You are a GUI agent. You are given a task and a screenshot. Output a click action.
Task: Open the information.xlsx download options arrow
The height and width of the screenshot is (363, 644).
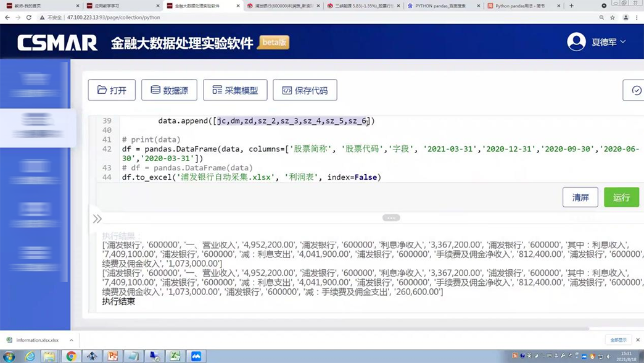point(72,340)
